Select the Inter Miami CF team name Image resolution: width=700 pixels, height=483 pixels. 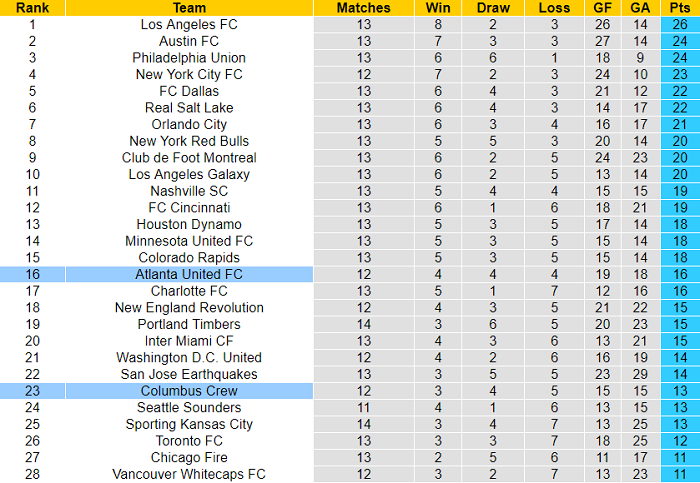coord(189,341)
